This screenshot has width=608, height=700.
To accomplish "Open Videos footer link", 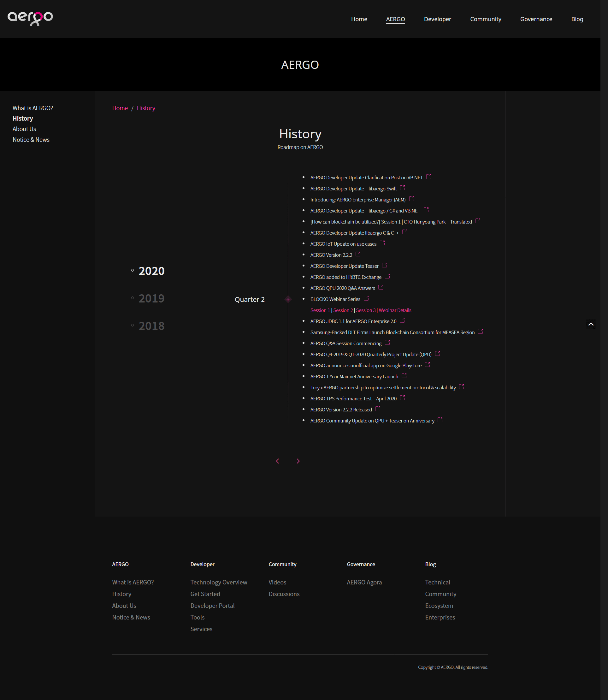I will tap(278, 582).
